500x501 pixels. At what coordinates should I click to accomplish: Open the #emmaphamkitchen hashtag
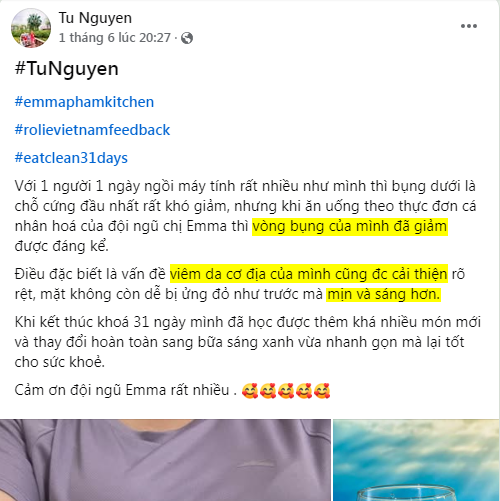[84, 102]
